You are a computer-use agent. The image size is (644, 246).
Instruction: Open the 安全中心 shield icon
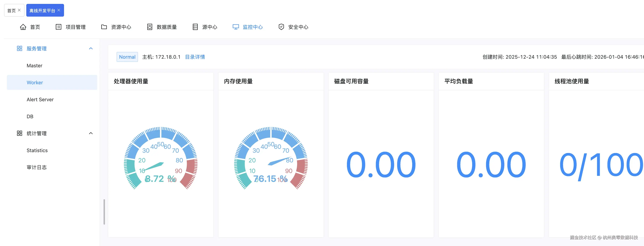[x=282, y=27]
